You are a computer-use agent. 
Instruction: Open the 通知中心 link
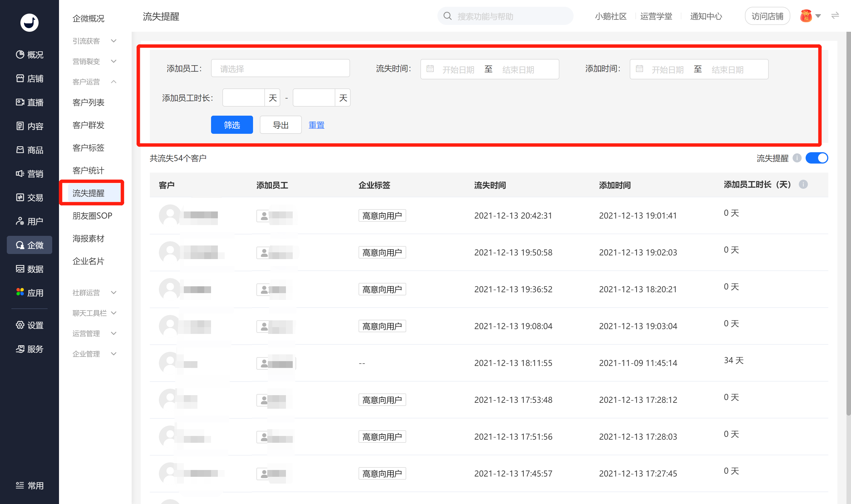[x=706, y=16]
